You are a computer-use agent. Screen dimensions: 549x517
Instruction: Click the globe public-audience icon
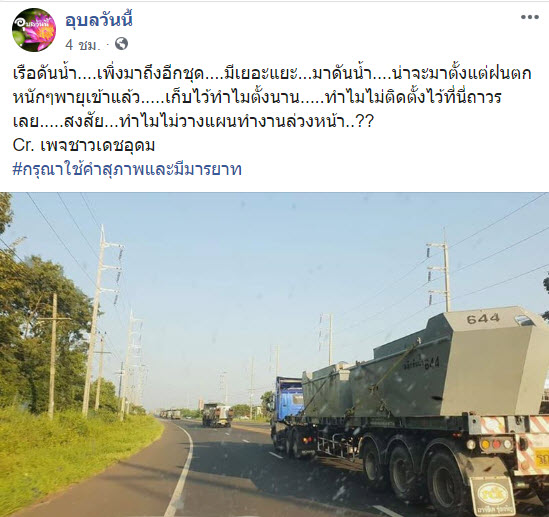click(x=121, y=44)
